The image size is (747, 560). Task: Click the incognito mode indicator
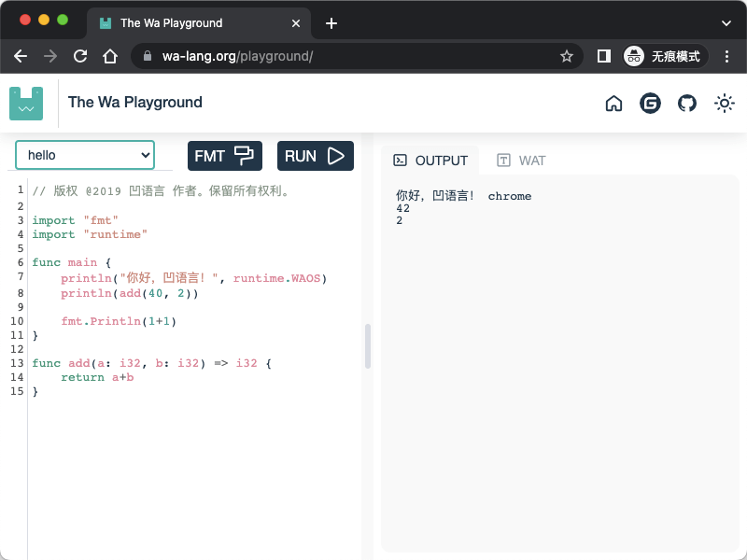coord(665,56)
